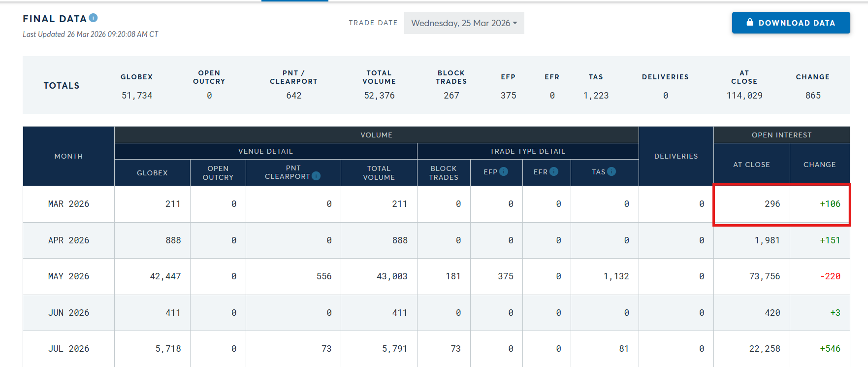Click the MAY 2026 month cell
The width and height of the screenshot is (868, 367).
click(x=68, y=276)
